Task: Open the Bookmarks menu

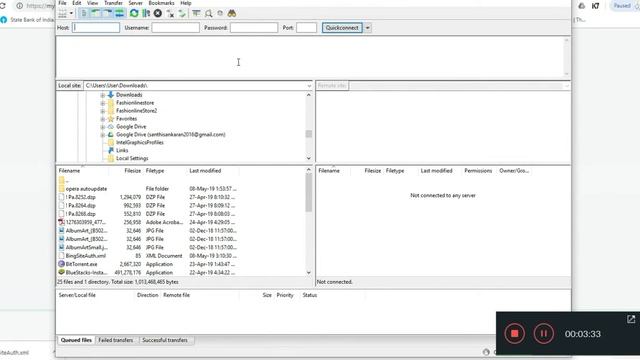Action: [x=161, y=3]
